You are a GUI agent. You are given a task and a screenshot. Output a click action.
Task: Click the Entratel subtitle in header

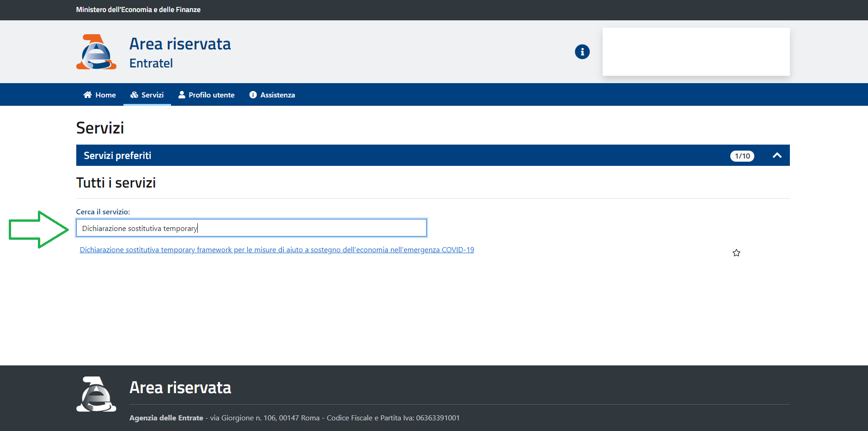point(151,63)
